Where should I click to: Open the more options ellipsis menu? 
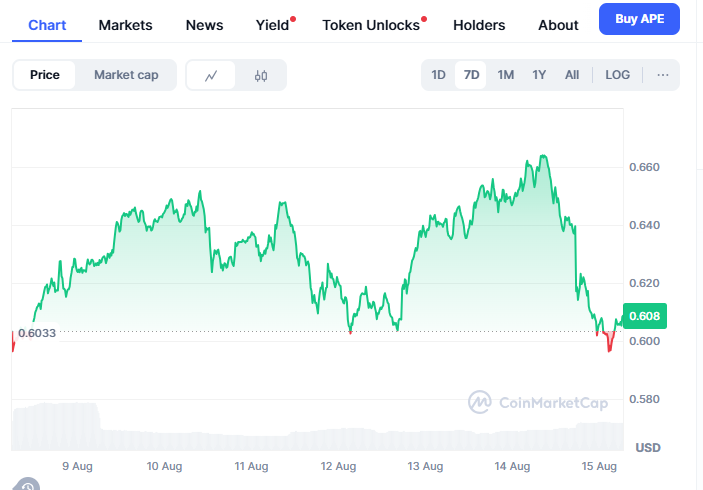click(663, 75)
